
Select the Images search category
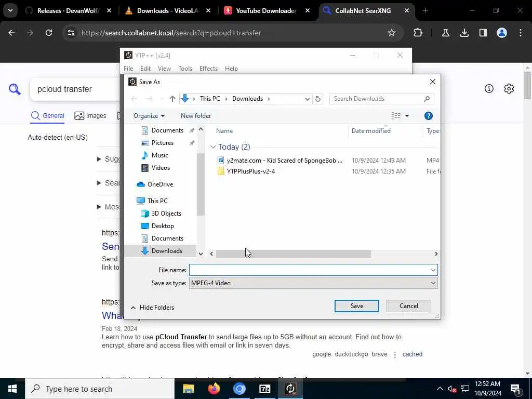(90, 116)
